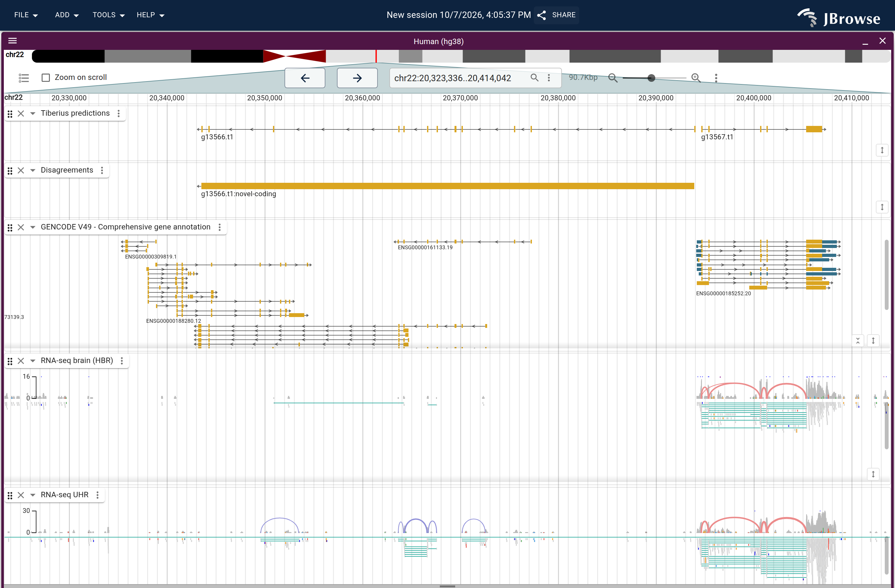
Task: Click the g13566.t1:novel-coding gold feature bar
Action: (x=447, y=186)
